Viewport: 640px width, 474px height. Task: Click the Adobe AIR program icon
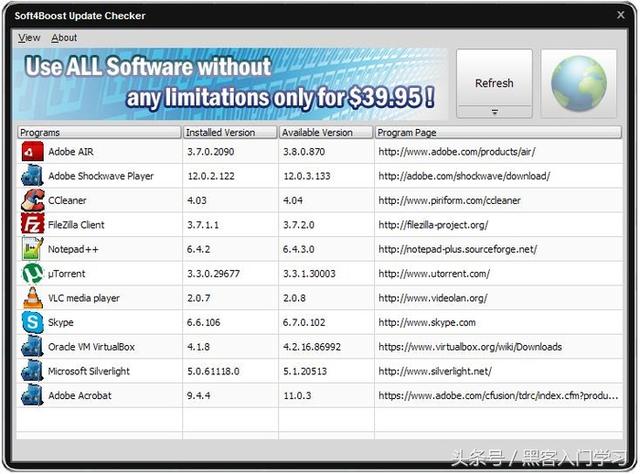(x=32, y=151)
